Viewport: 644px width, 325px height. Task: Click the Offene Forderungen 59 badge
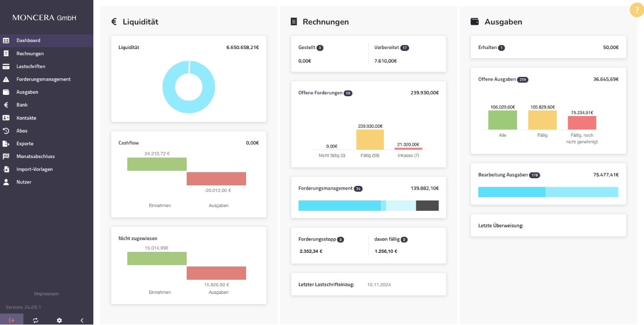click(x=348, y=93)
